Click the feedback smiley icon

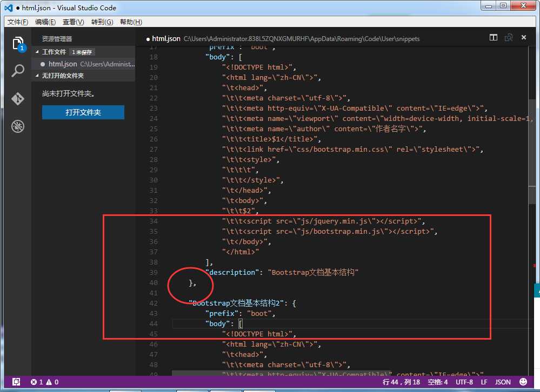523,382
